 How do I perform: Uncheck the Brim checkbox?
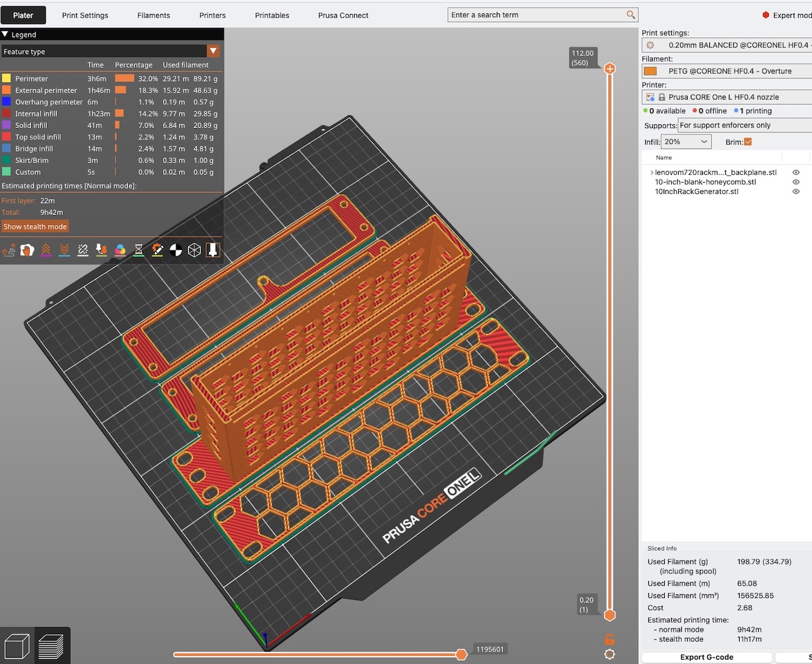(748, 142)
